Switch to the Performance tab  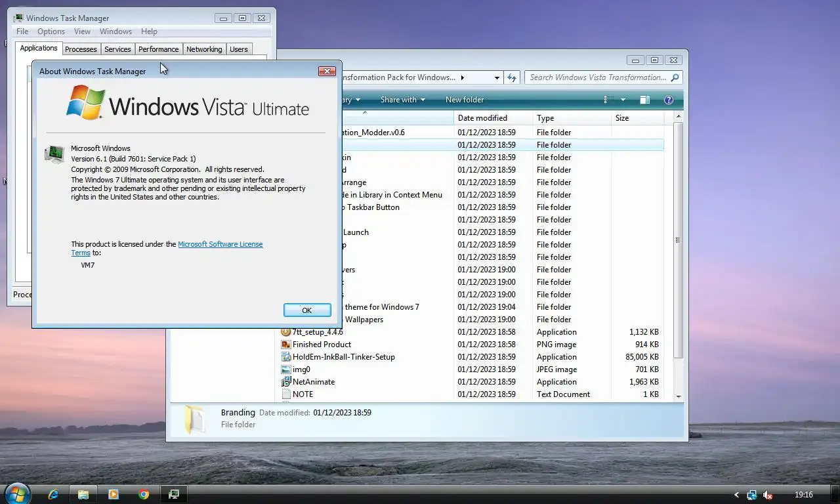pyautogui.click(x=158, y=49)
